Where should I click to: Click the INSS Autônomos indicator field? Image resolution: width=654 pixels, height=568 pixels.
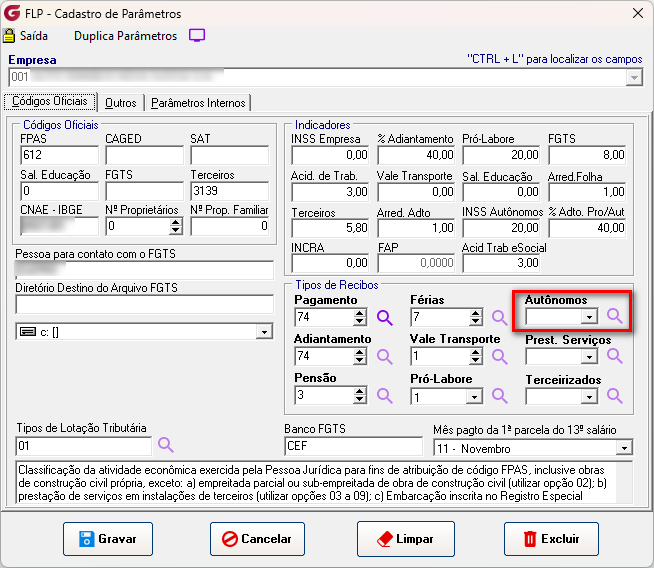[x=501, y=228]
